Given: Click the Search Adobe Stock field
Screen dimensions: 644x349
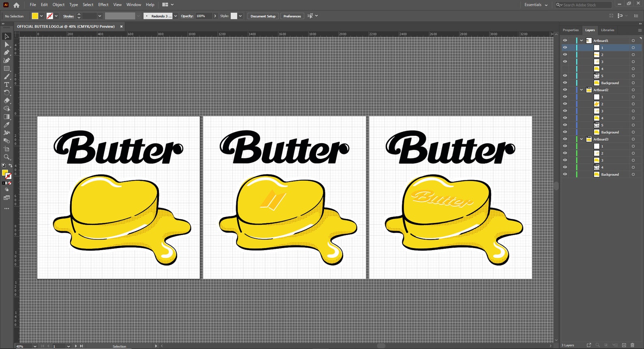Looking at the screenshot, I should pos(583,5).
